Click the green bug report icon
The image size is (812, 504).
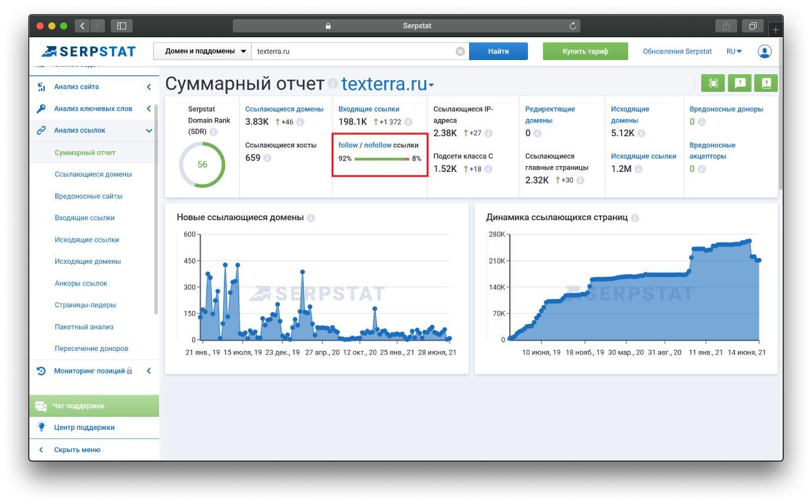(713, 83)
